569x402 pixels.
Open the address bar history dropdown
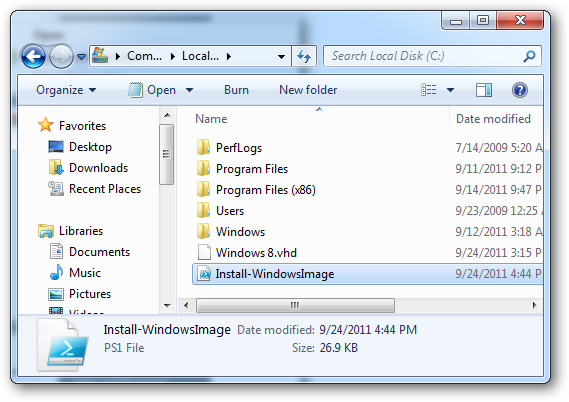tap(281, 57)
